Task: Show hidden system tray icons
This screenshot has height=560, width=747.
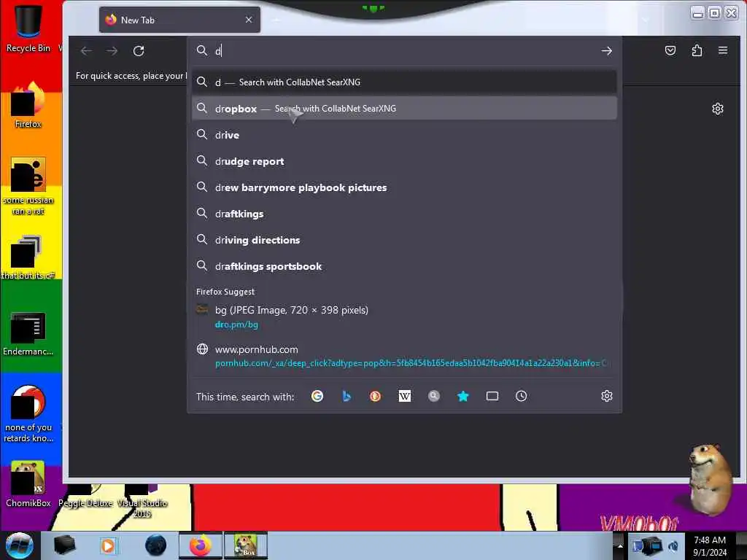Action: (x=620, y=545)
